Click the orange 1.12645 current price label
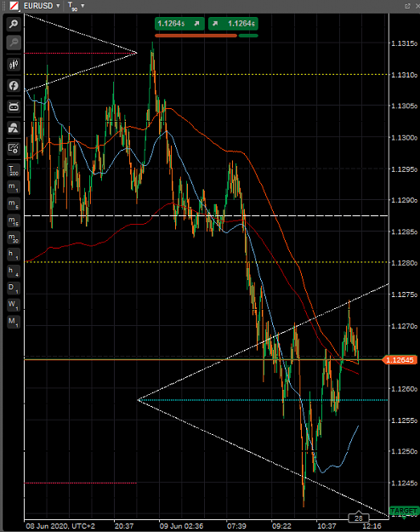This screenshot has width=420, height=532. pos(400,360)
